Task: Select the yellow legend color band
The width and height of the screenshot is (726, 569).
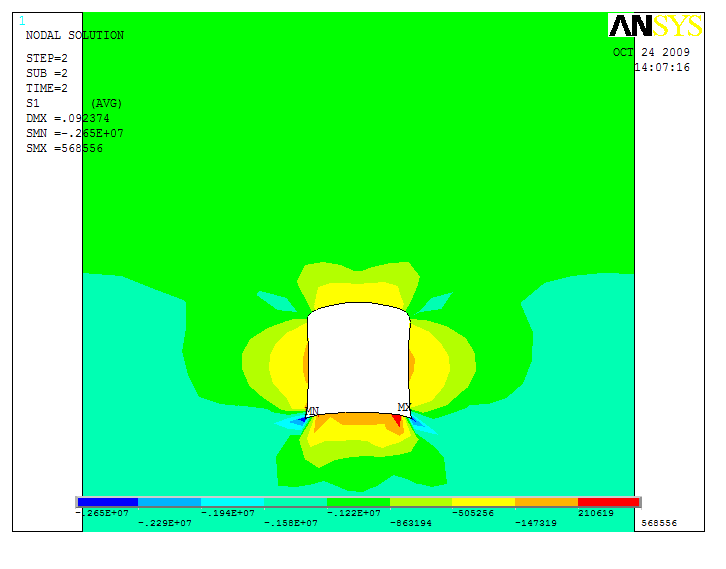Action: pos(483,502)
